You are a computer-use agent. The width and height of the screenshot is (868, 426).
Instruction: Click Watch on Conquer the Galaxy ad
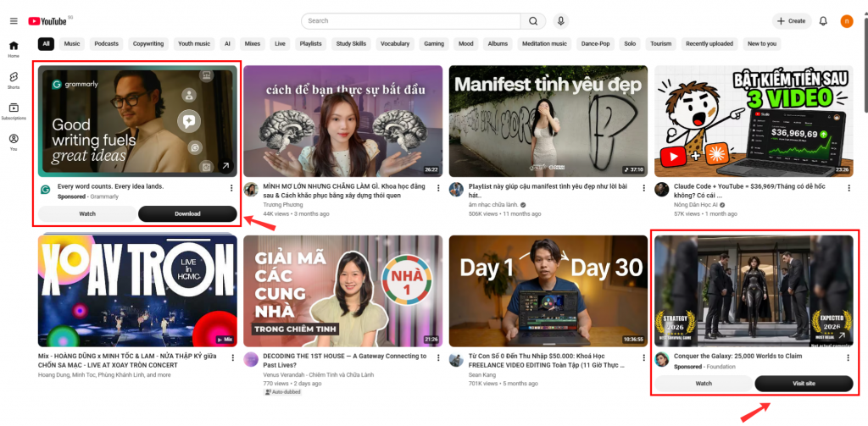[704, 384]
